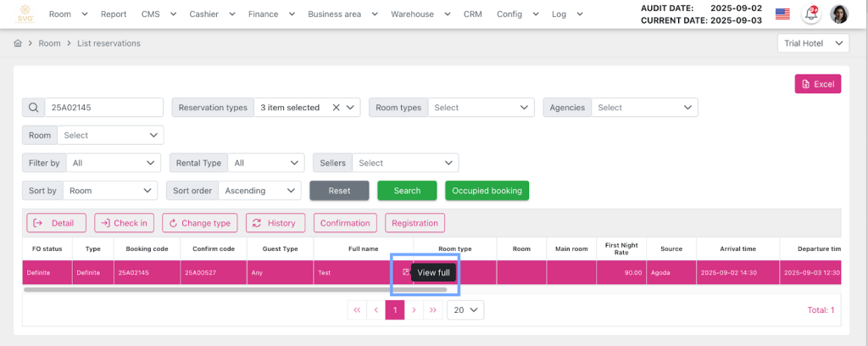Change the page size dropdown showing 20
Screen dimensions: 868x346
pos(465,310)
